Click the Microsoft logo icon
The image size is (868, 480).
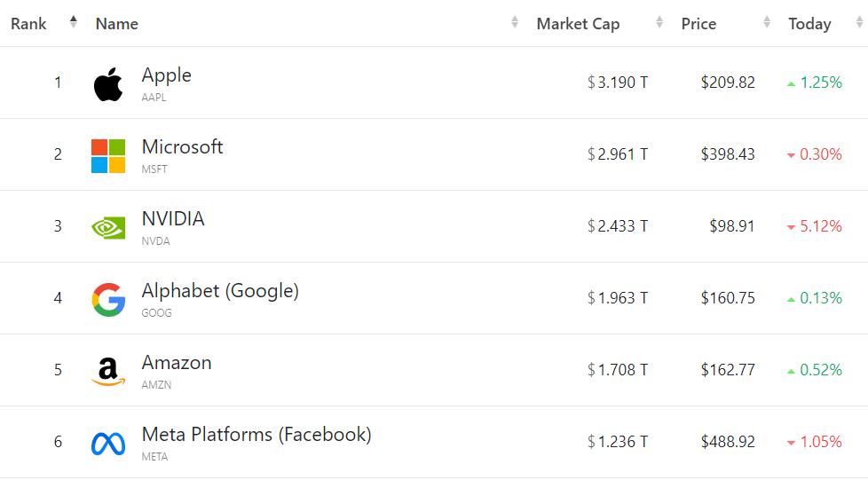coord(108,156)
